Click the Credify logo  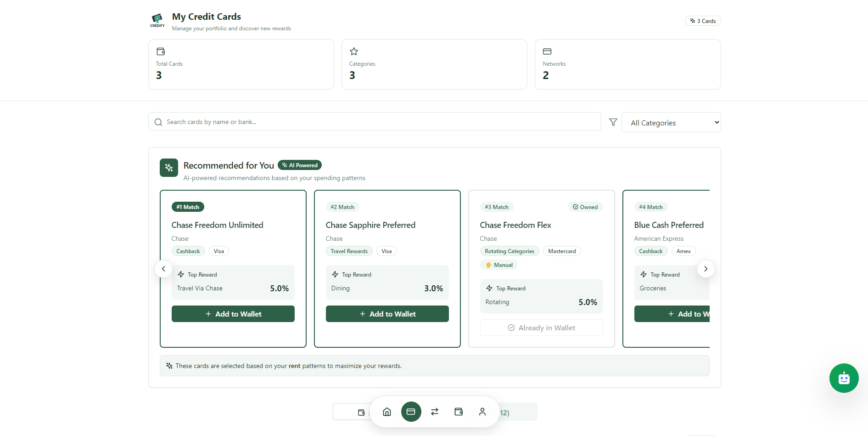pyautogui.click(x=157, y=21)
